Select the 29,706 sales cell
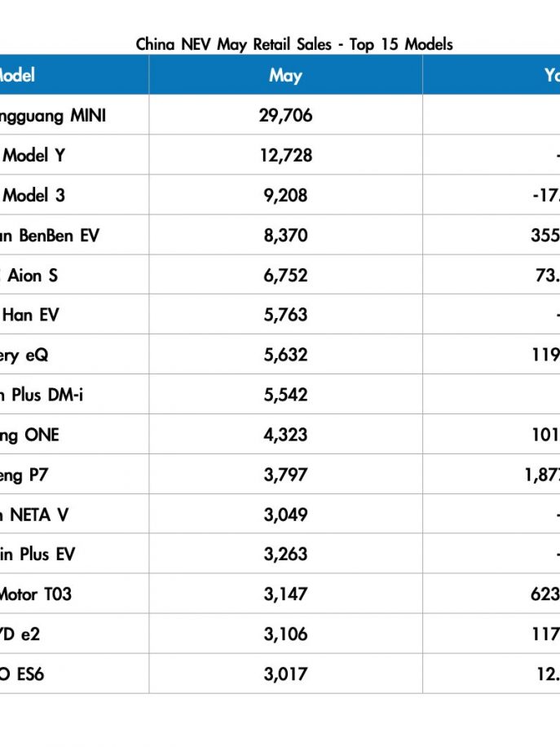The width and height of the screenshot is (560, 747). pyautogui.click(x=286, y=115)
